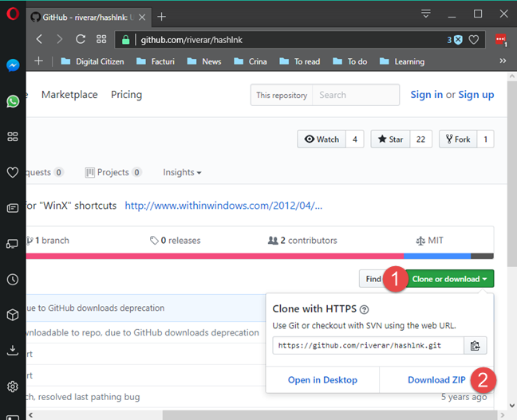Screen dimensions: 517x420
Task: Open Personal News in the sidebar
Action: 13,208
